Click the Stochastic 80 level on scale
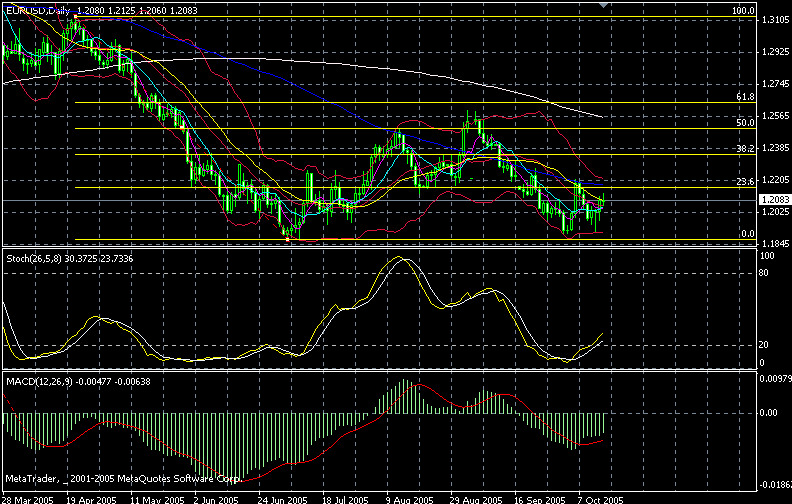792x504 pixels. click(767, 271)
